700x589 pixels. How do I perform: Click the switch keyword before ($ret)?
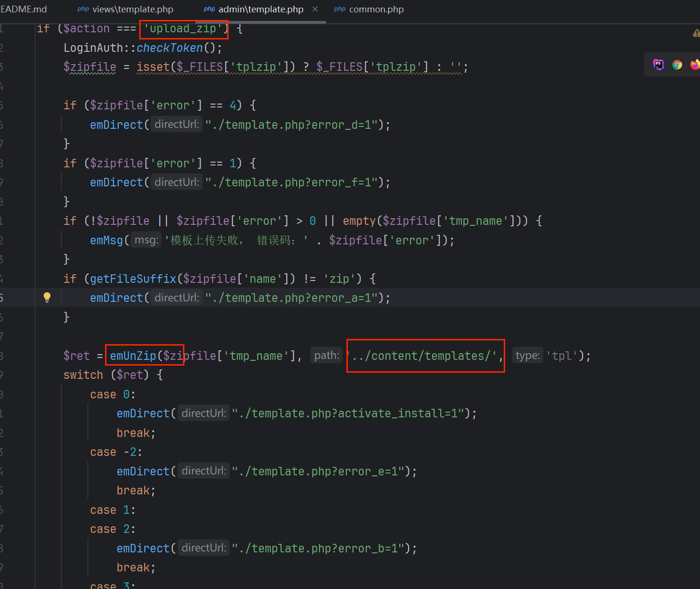click(83, 375)
